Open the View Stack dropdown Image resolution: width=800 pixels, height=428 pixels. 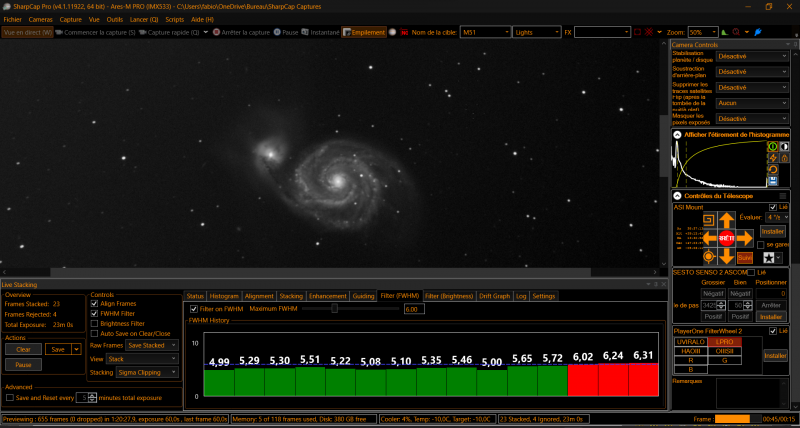pos(142,359)
